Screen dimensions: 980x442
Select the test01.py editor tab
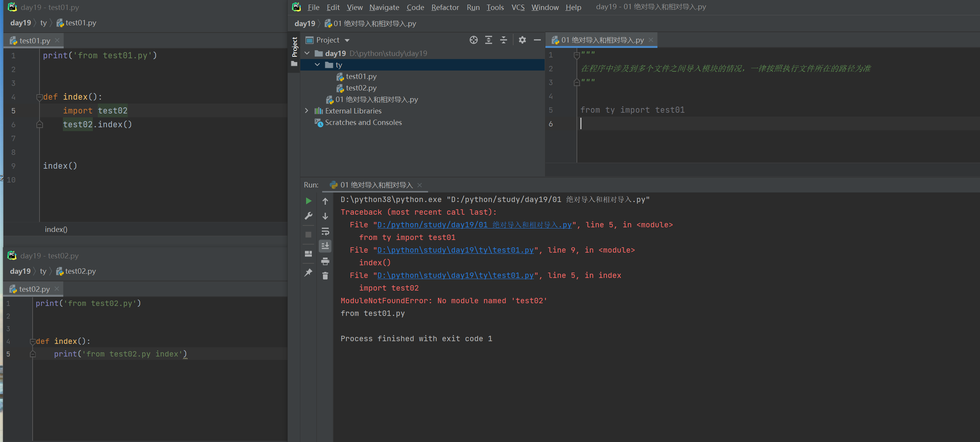34,41
